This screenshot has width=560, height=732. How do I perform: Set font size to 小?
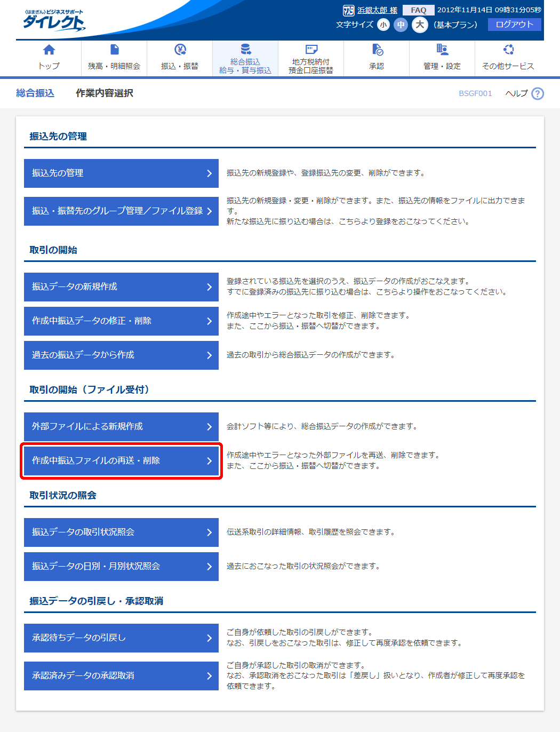tap(383, 25)
